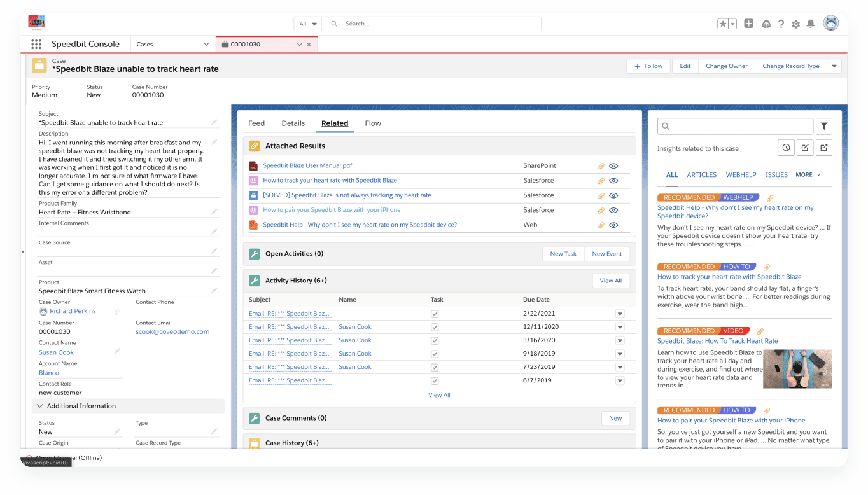Click attach paperclip for SOLVED heart rate row

[601, 195]
